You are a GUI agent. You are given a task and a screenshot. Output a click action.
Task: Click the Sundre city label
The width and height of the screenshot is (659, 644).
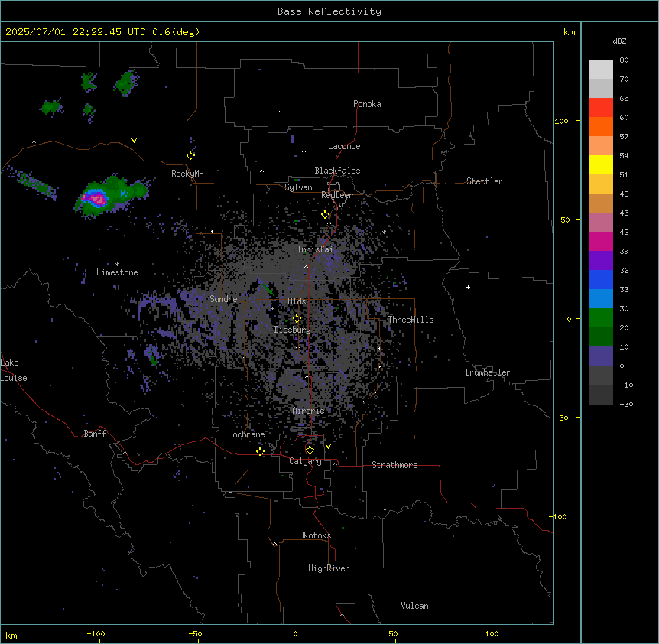pyautogui.click(x=223, y=299)
